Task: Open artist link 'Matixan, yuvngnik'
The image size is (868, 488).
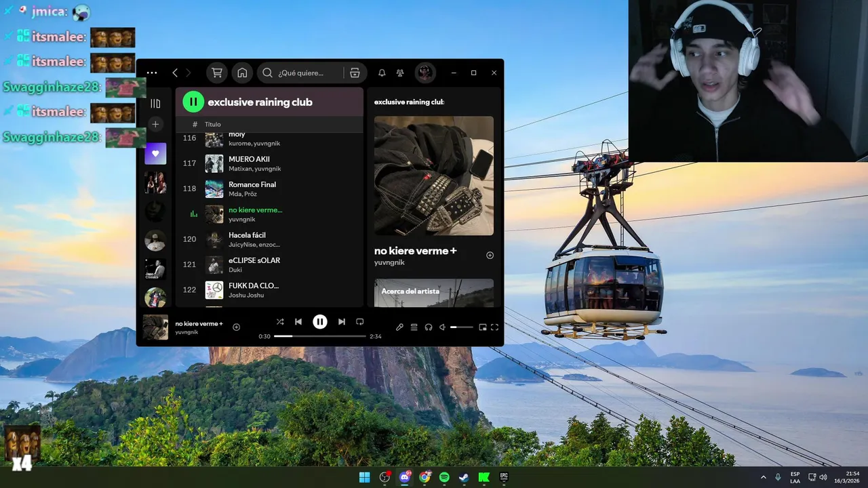Action: 254,169
